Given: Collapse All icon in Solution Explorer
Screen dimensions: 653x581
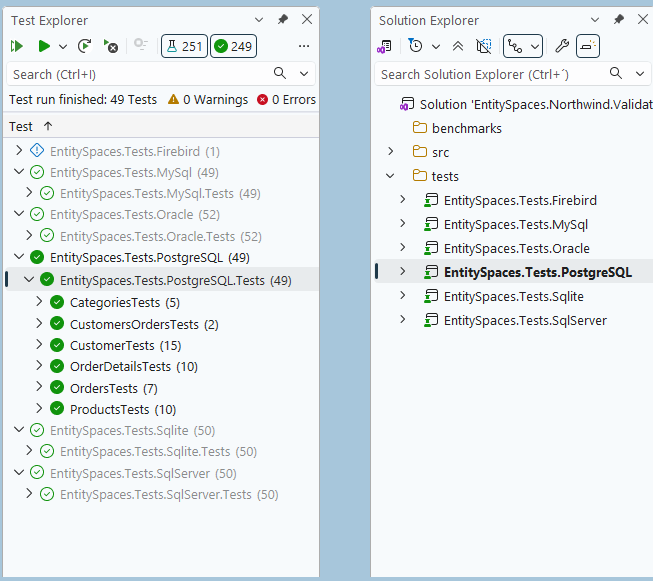Looking at the screenshot, I should (x=458, y=46).
